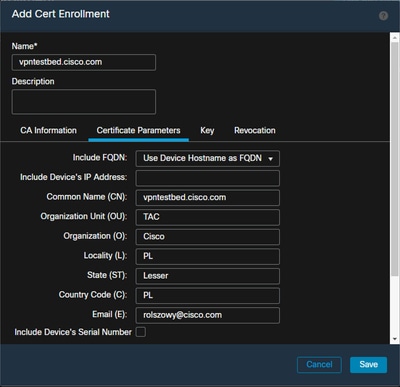Click the Add Cert Enrollment title

[61, 14]
